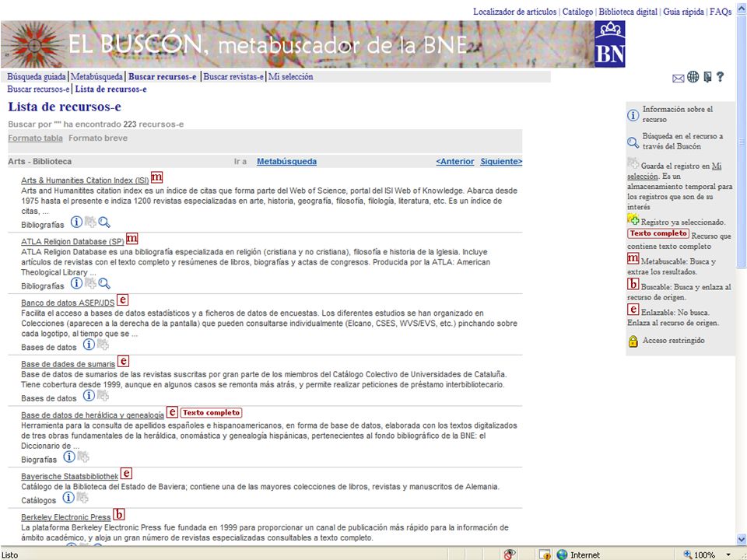The width and height of the screenshot is (747, 560).
Task: Open the Catálogo top link
Action: pos(577,12)
